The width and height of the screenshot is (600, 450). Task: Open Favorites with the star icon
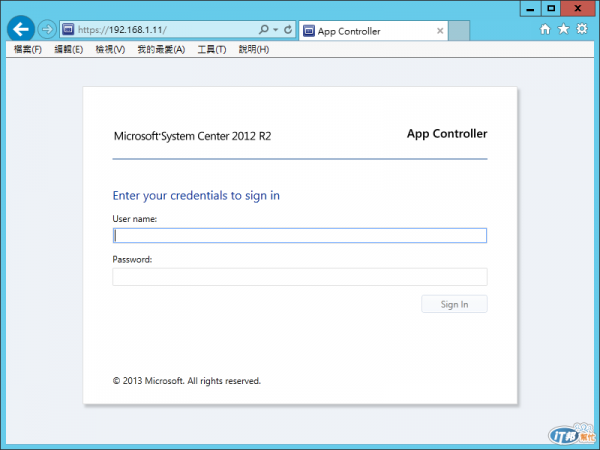point(563,29)
